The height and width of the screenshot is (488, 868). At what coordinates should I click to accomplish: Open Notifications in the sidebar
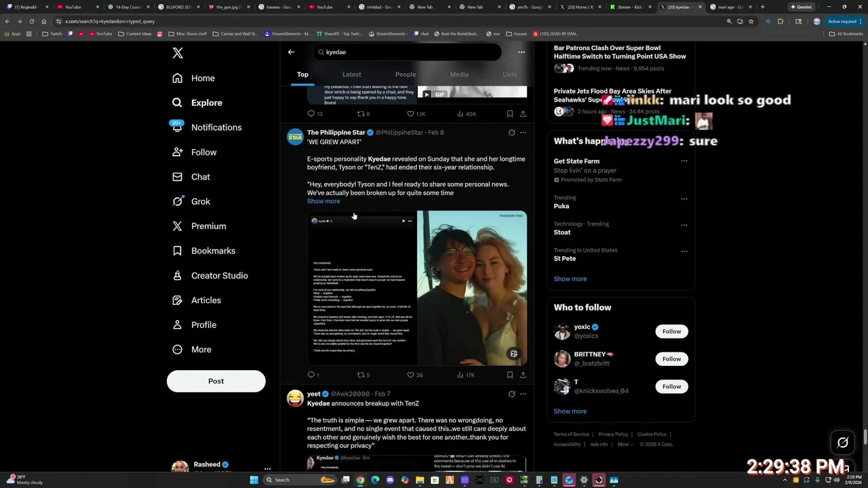tap(207, 127)
